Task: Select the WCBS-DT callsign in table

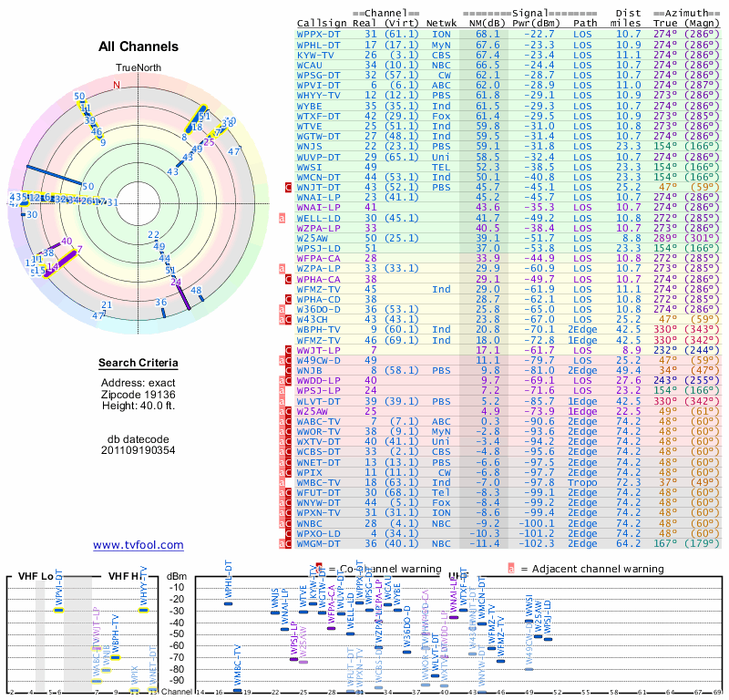Action: coord(318,452)
